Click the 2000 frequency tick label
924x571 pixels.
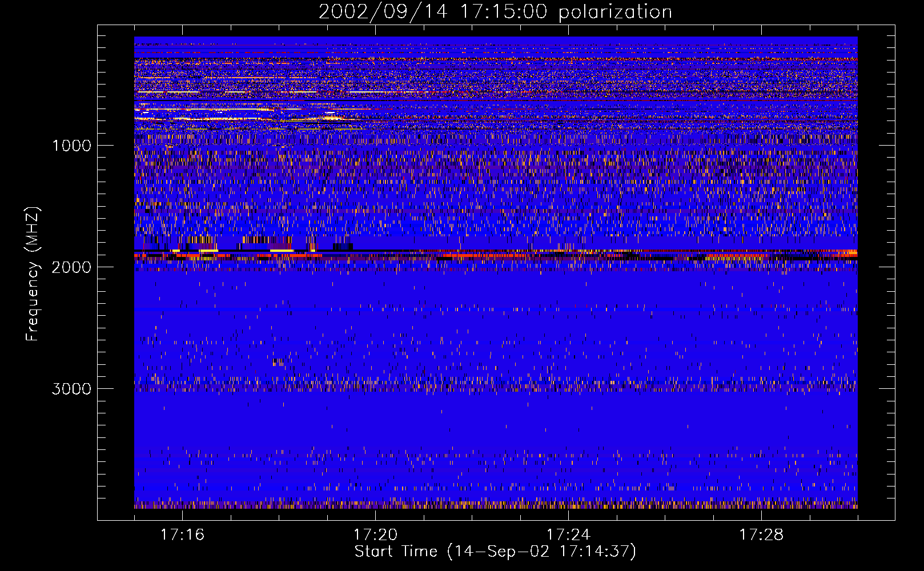71,267
